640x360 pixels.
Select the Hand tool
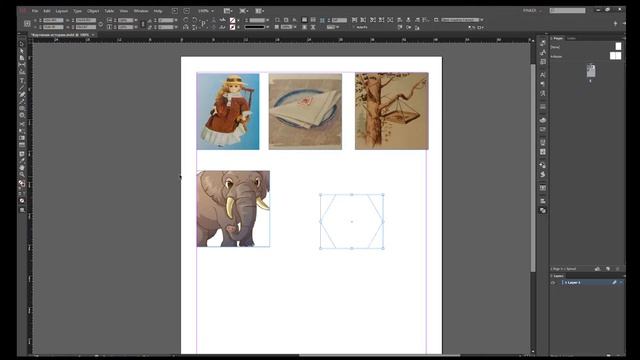pyautogui.click(x=22, y=167)
